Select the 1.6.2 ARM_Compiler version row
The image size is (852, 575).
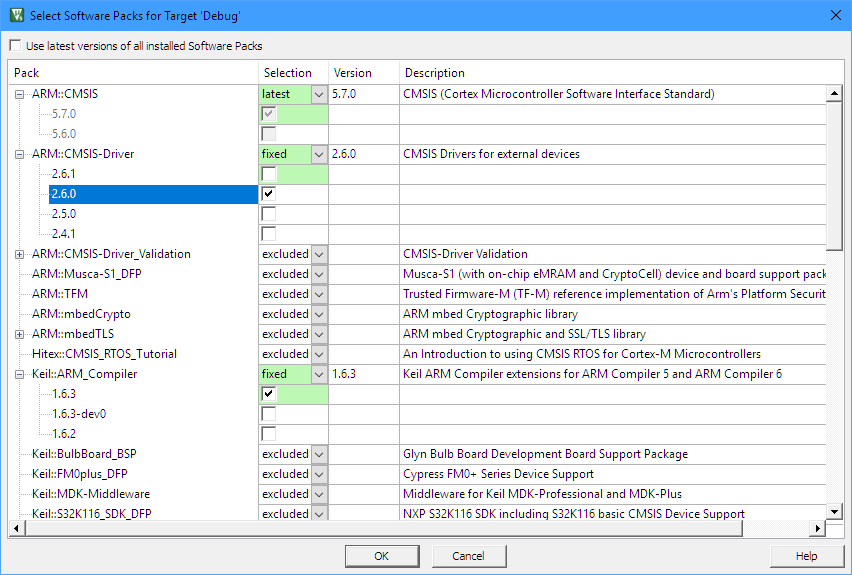point(64,434)
